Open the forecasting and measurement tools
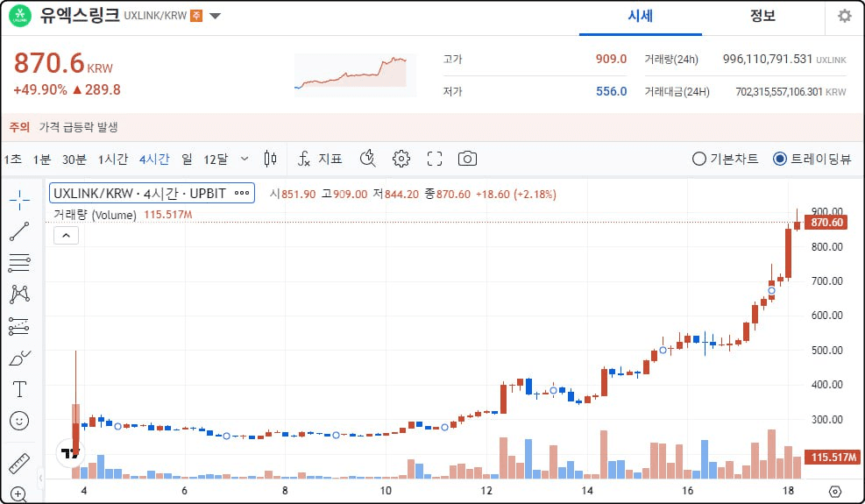Image resolution: width=865 pixels, height=504 pixels. [19, 326]
